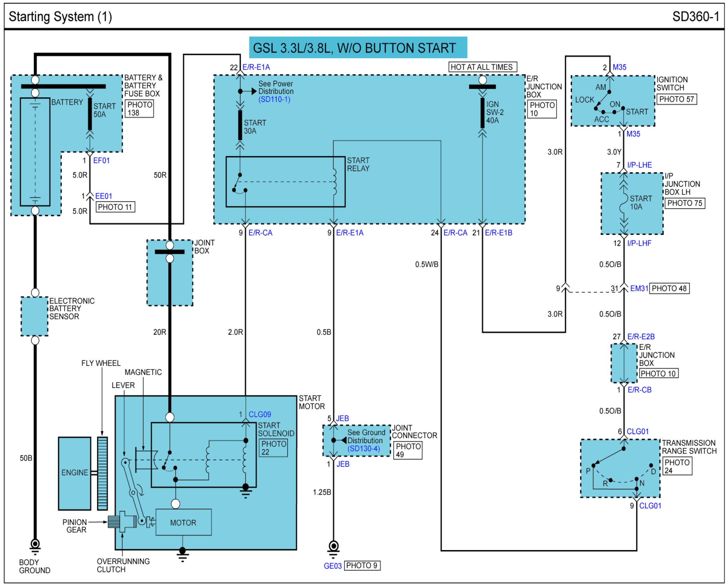
Task: Select the START 10A fuse symbol
Action: 623,203
